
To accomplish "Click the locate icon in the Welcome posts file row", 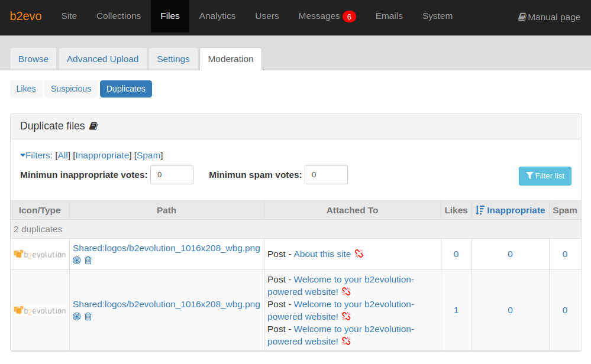I will point(76,316).
